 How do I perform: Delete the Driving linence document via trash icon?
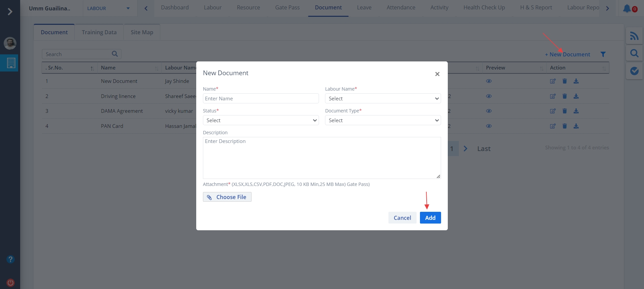pyautogui.click(x=565, y=96)
